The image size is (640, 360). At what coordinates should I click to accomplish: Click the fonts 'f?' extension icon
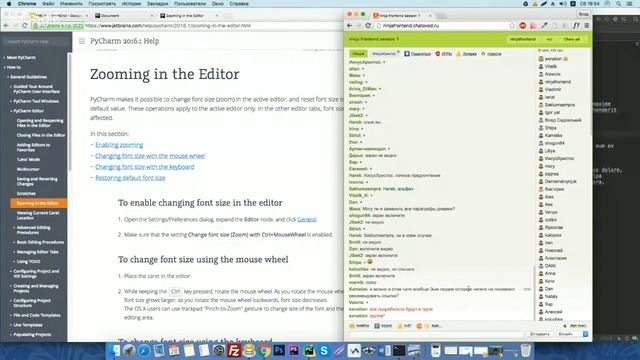click(576, 25)
